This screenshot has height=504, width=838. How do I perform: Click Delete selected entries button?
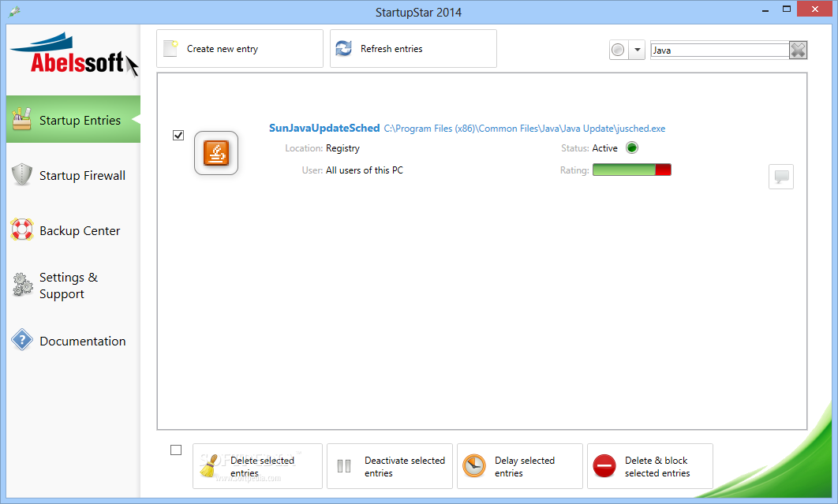coord(257,466)
